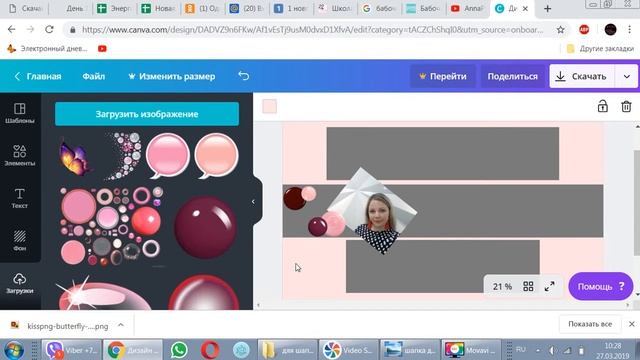640x360 pixels.
Task: Switch to the YouTube AnnaP browser tab
Action: (x=467, y=8)
